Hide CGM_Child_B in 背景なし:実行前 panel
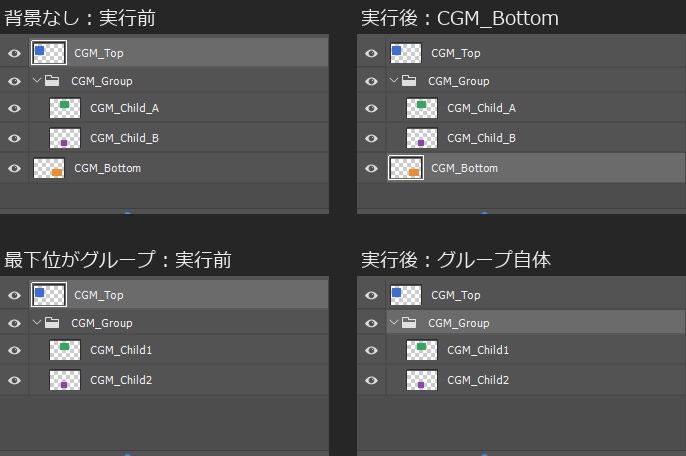686x456 pixels. click(x=14, y=138)
